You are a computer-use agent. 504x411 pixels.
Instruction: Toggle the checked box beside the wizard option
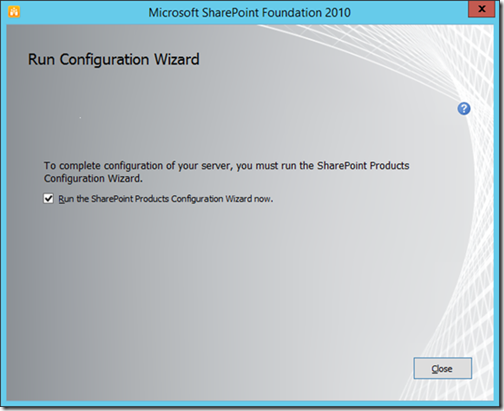point(48,199)
